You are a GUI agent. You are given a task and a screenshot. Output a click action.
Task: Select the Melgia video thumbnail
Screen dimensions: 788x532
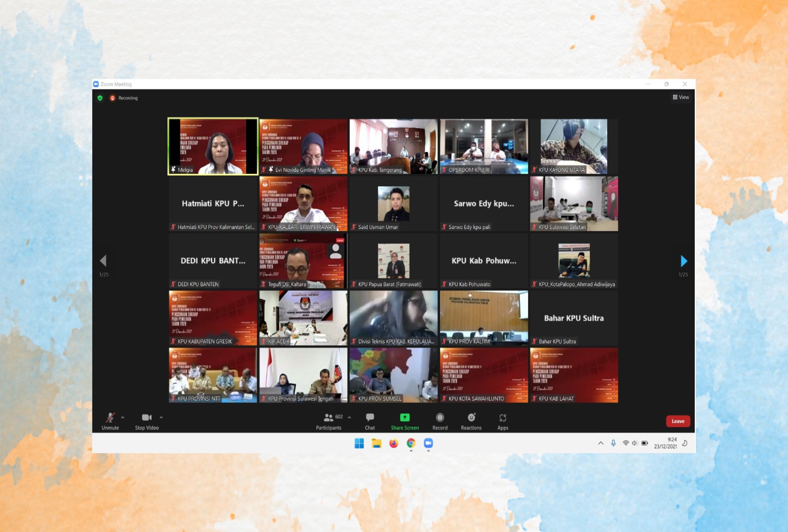(x=213, y=146)
